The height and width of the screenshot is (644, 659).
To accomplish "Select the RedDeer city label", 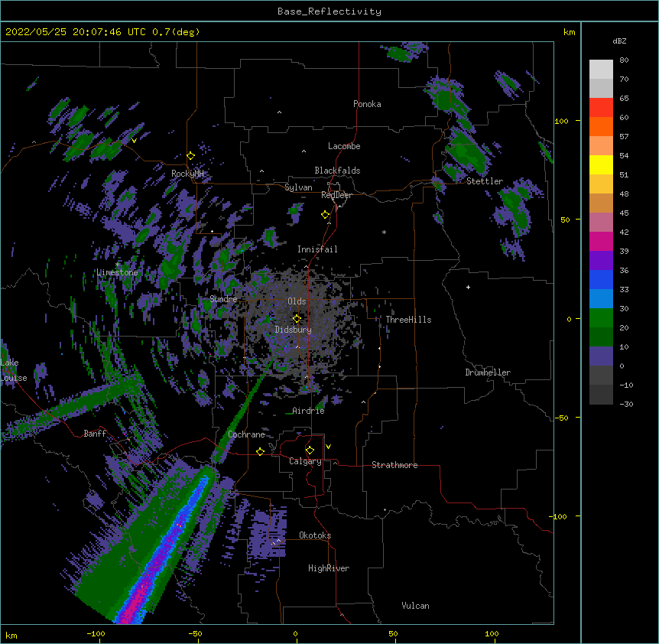I will (336, 195).
